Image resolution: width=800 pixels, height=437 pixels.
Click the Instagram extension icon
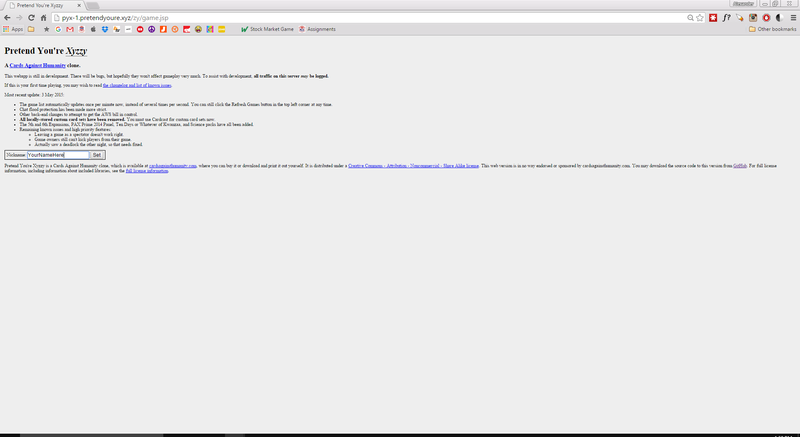click(x=753, y=18)
